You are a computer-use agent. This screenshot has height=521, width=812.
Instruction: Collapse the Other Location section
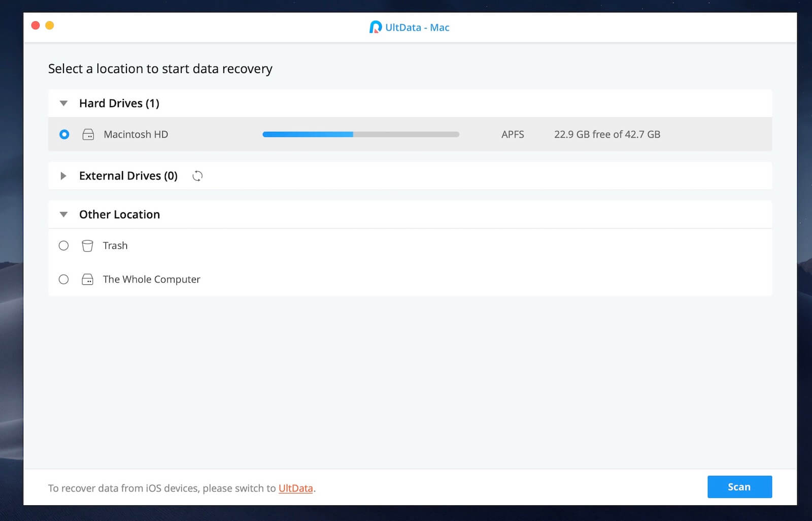pyautogui.click(x=63, y=214)
